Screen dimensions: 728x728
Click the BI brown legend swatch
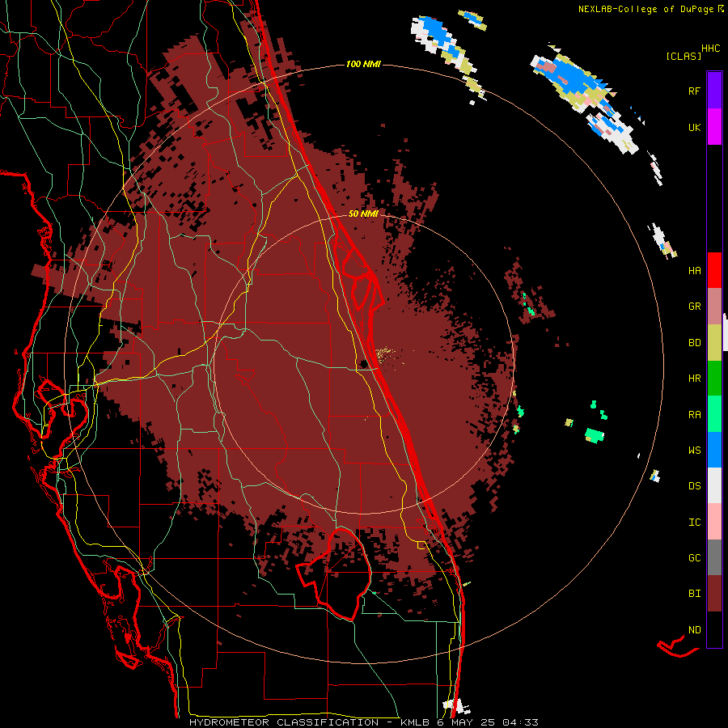[714, 594]
